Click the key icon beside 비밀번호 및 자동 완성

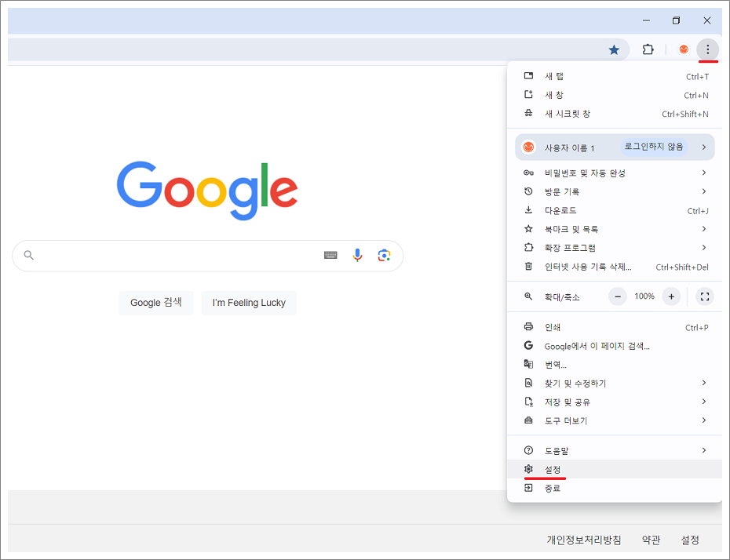pyautogui.click(x=528, y=173)
